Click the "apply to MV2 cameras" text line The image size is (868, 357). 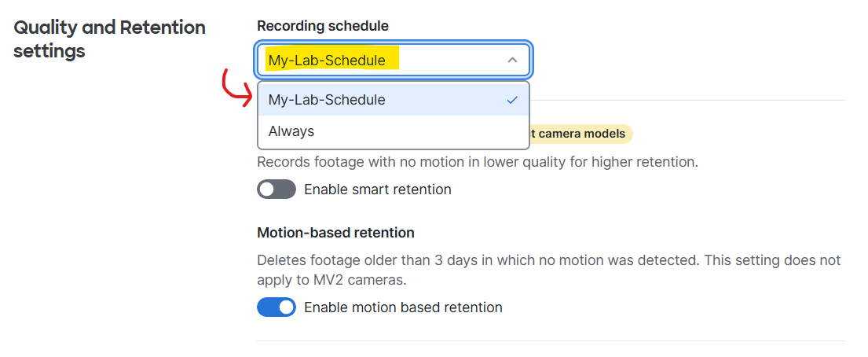pyautogui.click(x=332, y=280)
